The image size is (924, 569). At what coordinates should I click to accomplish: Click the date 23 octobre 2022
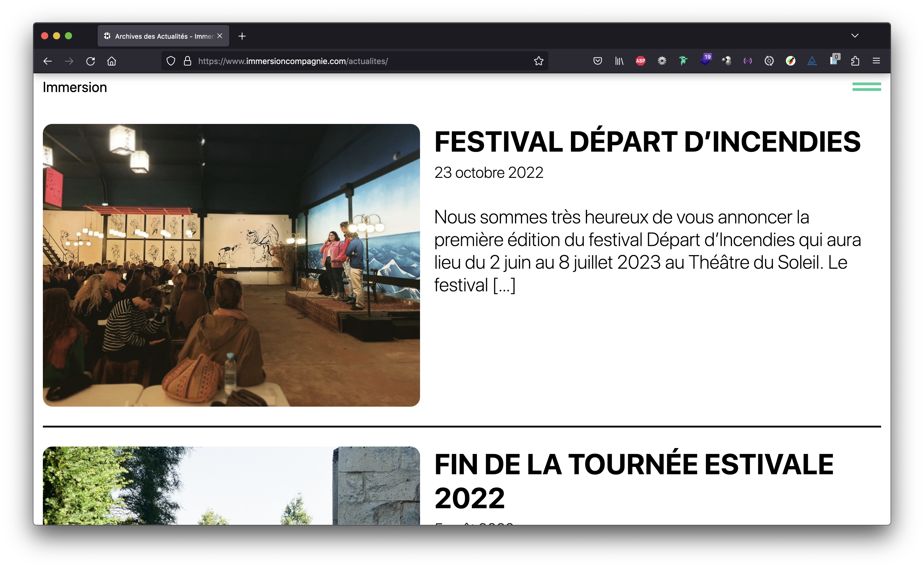489,173
